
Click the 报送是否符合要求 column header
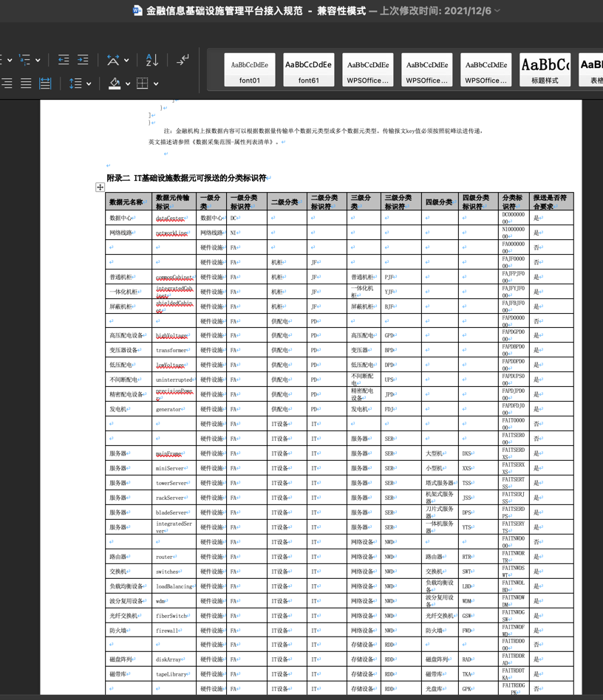click(x=551, y=202)
